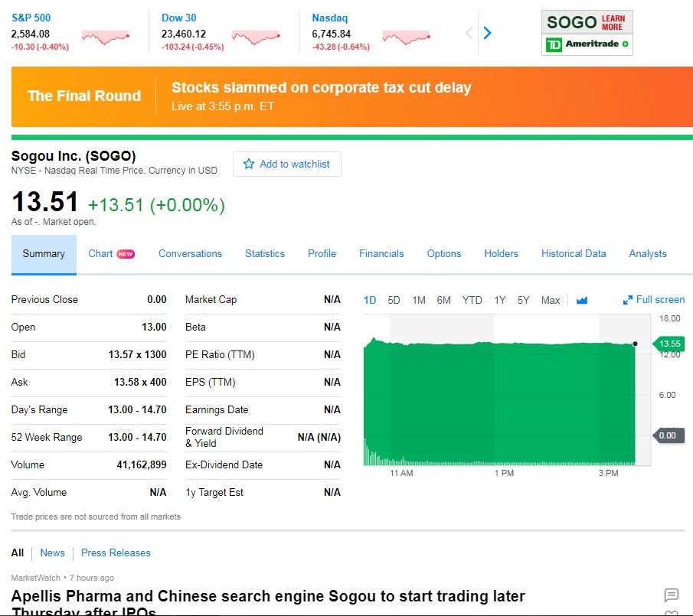This screenshot has height=616, width=693.
Task: Enable the Max chart timeframe
Action: click(551, 300)
